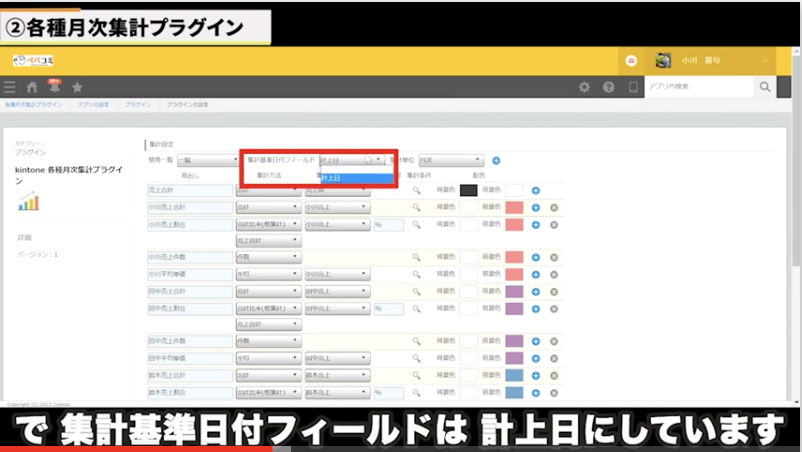Open the 集計単位 dropdown
Image resolution: width=802 pixels, height=452 pixels.
click(451, 160)
